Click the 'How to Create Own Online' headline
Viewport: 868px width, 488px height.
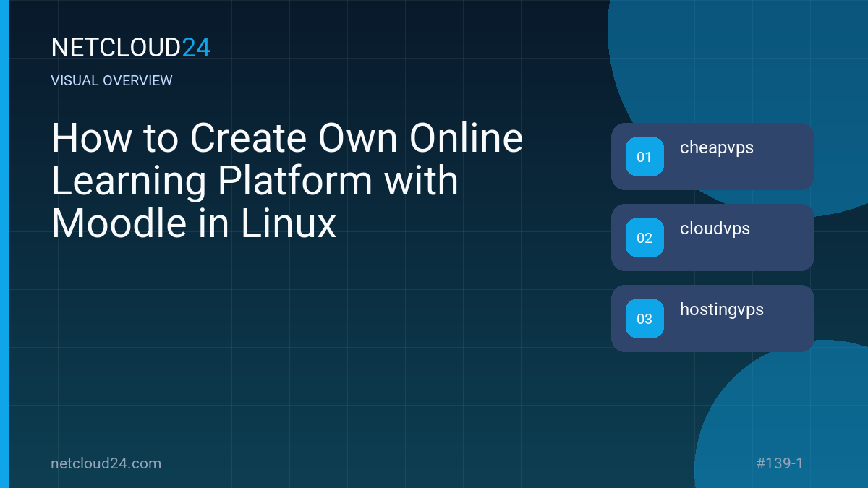[287, 138]
